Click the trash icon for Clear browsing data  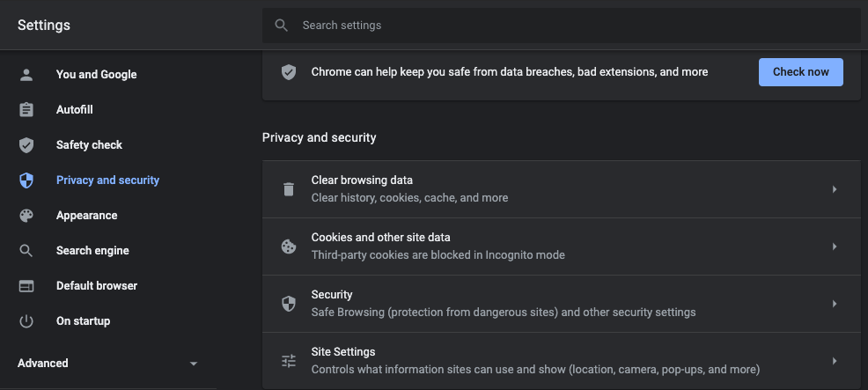click(x=289, y=189)
